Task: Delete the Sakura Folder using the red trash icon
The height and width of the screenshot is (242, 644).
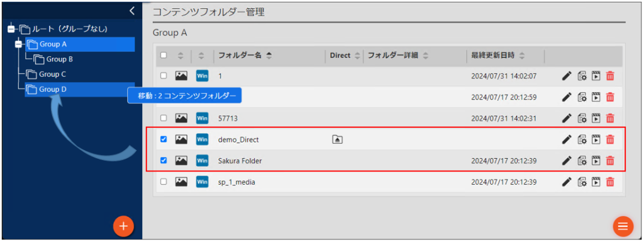Action: pyautogui.click(x=610, y=161)
